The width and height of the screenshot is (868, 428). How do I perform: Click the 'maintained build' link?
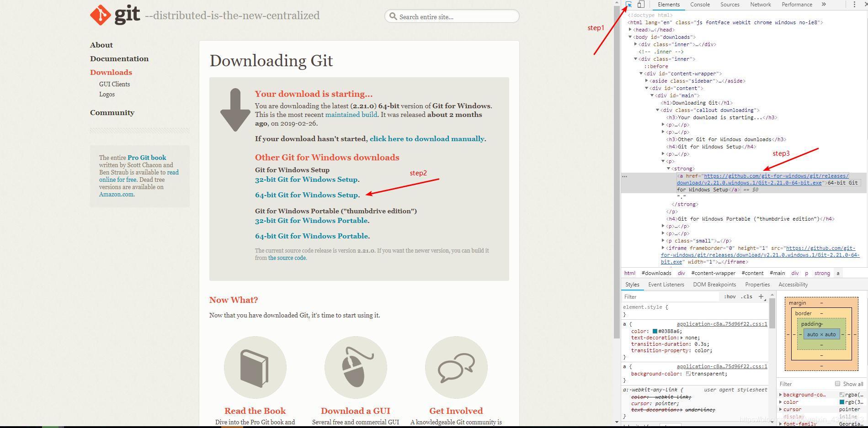351,115
